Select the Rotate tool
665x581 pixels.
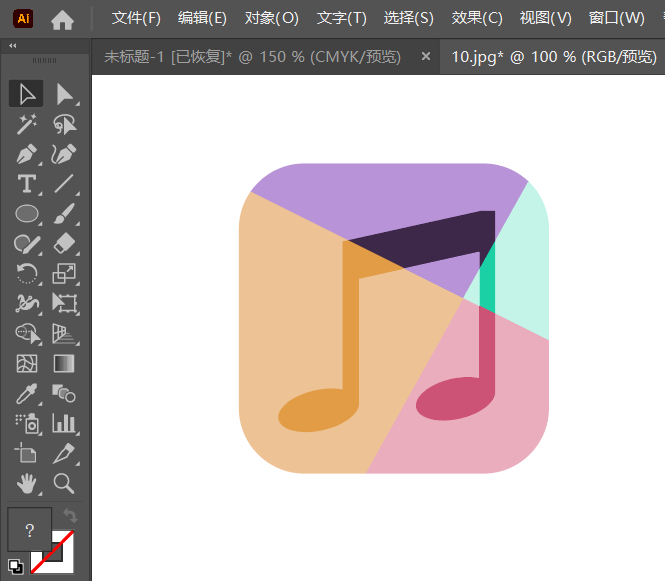click(27, 274)
